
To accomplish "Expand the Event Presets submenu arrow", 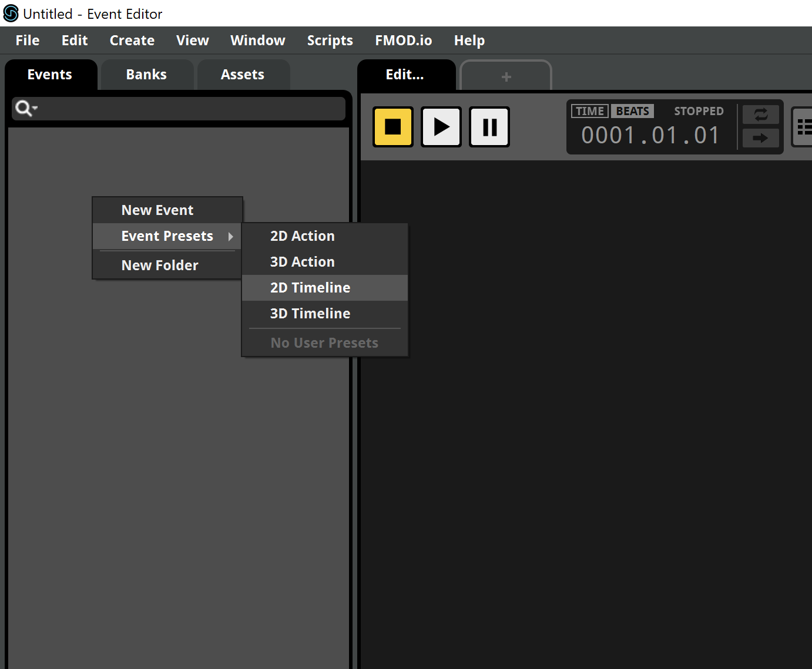I will tap(231, 236).
